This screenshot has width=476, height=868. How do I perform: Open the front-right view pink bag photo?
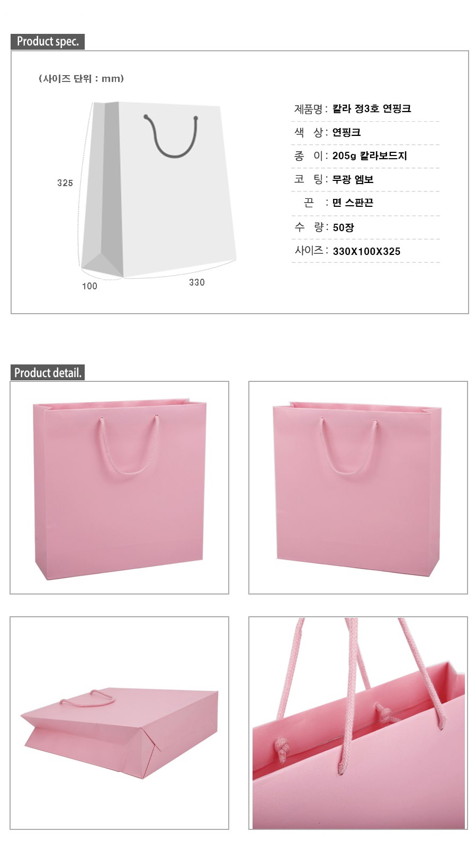358,488
